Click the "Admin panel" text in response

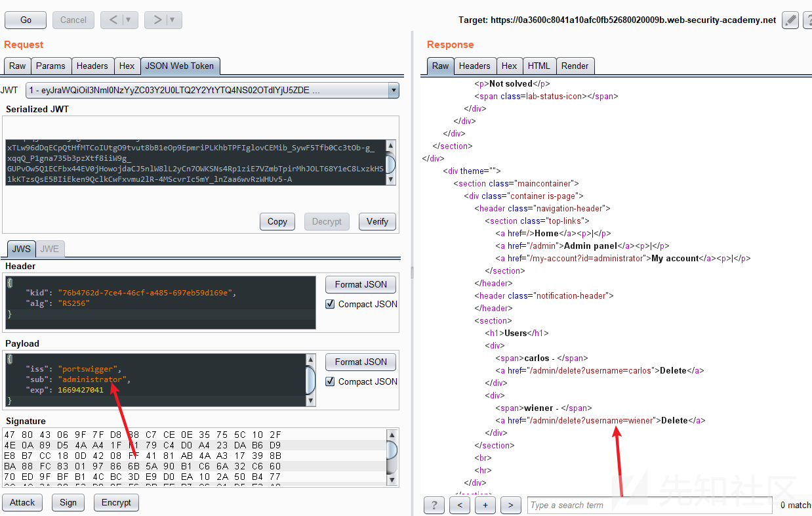tap(590, 246)
